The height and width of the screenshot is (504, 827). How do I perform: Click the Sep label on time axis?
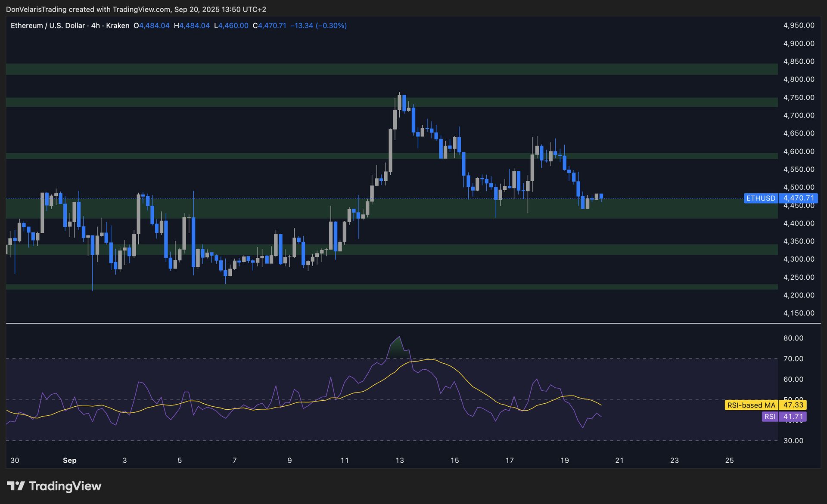pyautogui.click(x=69, y=461)
